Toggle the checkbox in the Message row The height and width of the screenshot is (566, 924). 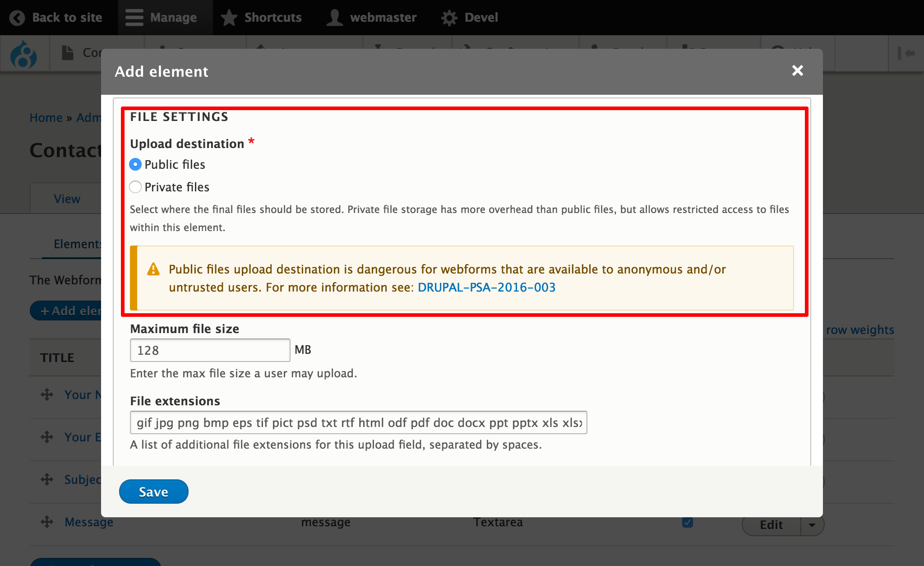[687, 522]
